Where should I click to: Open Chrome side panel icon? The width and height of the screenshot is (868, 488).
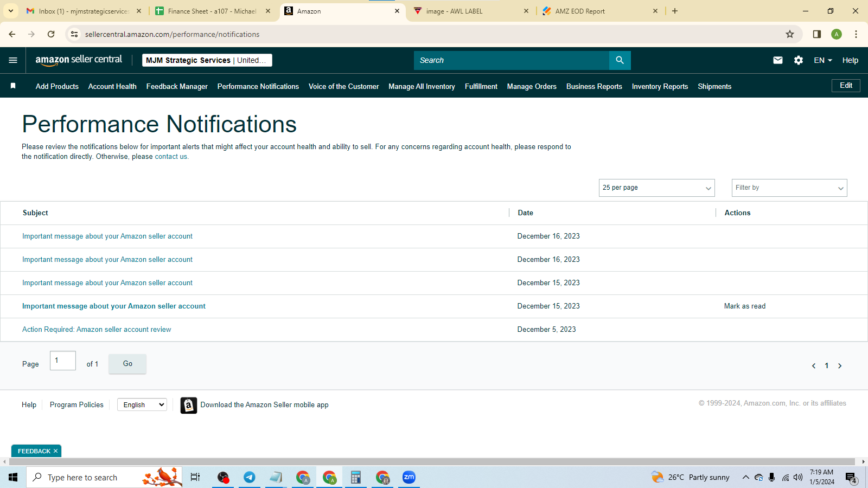(817, 34)
